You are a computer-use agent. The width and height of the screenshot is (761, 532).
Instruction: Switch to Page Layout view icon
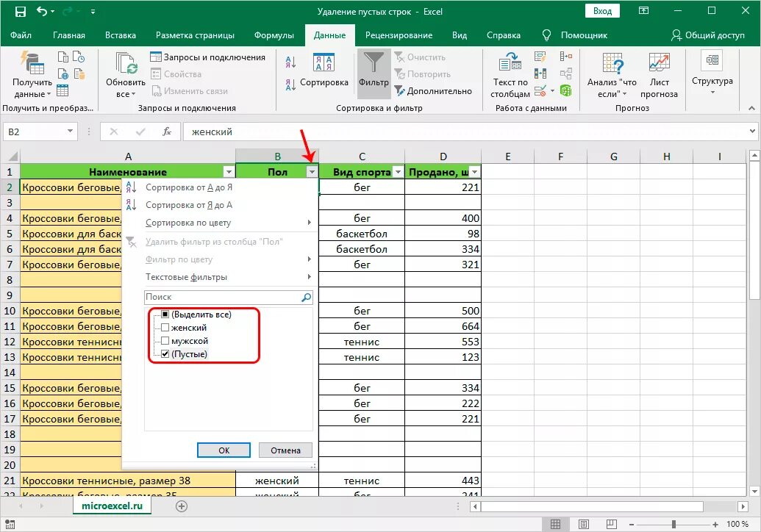point(584,524)
